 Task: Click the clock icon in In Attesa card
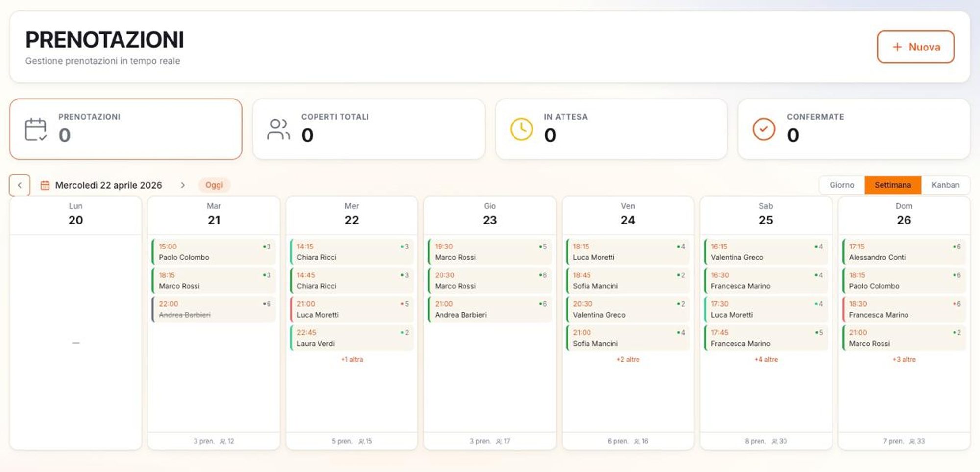click(x=521, y=129)
